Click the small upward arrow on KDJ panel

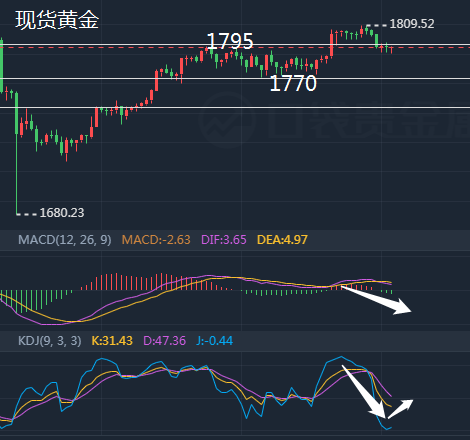click(x=401, y=409)
